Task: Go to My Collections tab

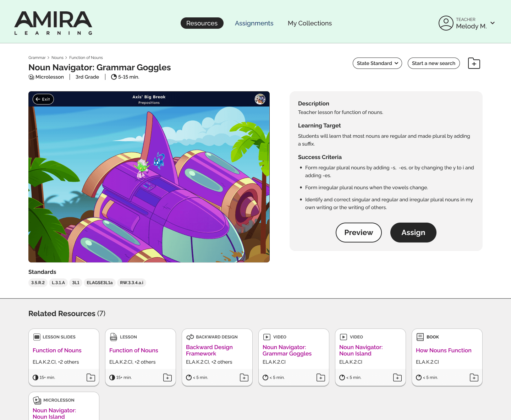Action: tap(310, 23)
